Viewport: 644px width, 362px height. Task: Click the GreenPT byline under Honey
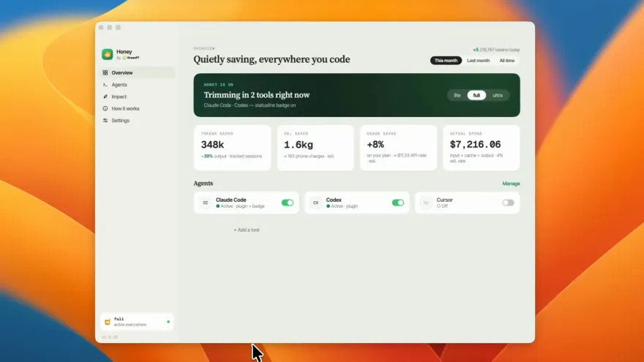tap(128, 58)
